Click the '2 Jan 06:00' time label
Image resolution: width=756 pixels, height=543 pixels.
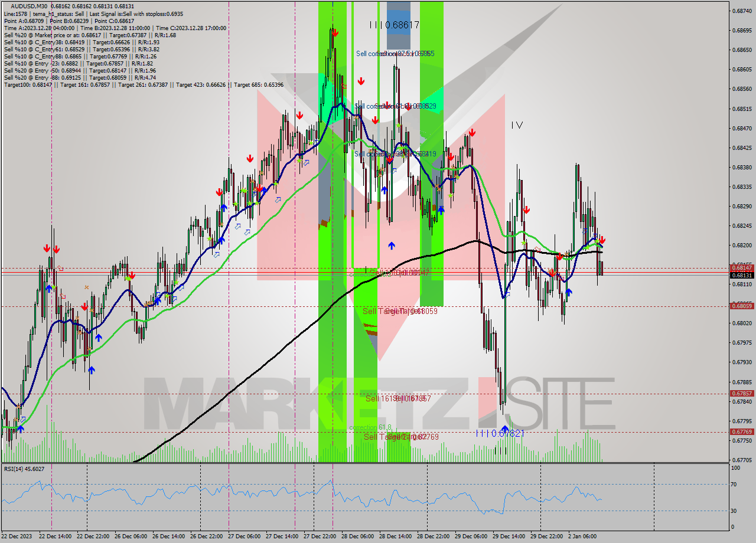coord(584,536)
